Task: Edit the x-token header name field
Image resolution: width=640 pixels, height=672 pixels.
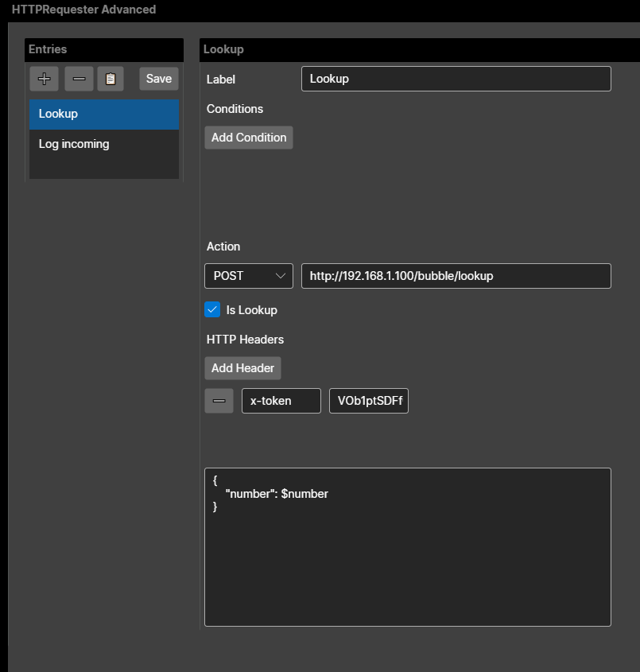Action: click(x=281, y=401)
